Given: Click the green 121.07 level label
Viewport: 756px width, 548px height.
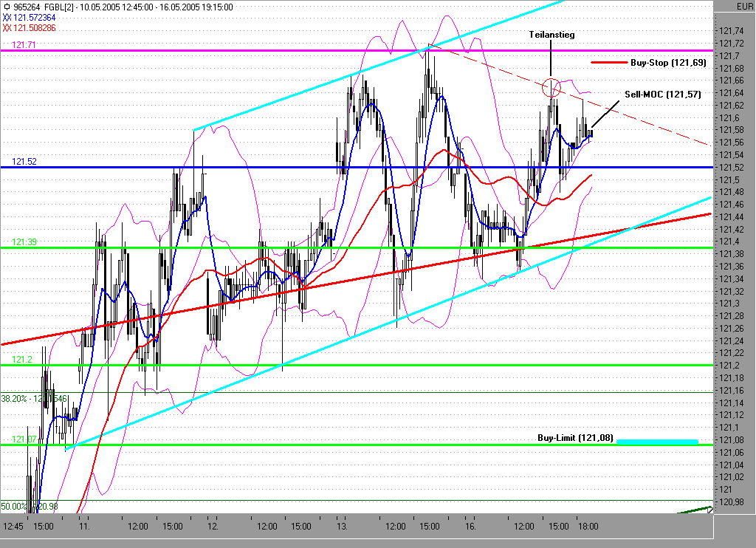Looking at the screenshot, I should [24, 439].
